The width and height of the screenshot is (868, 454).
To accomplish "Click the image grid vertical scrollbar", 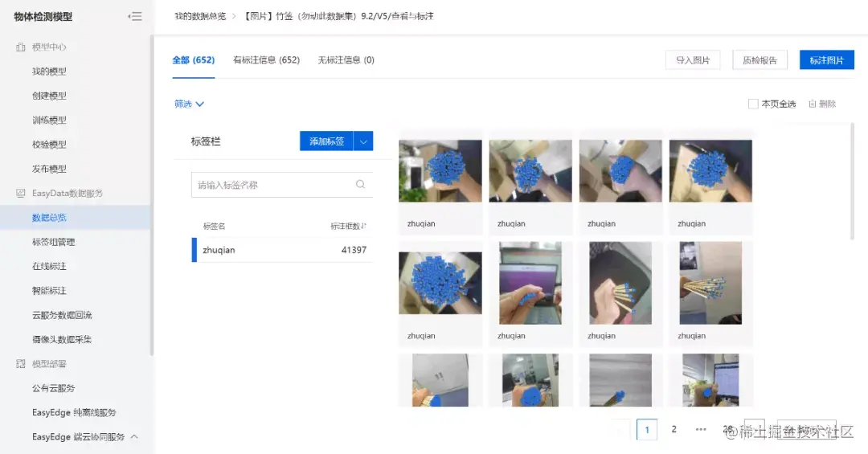I will pyautogui.click(x=852, y=182).
